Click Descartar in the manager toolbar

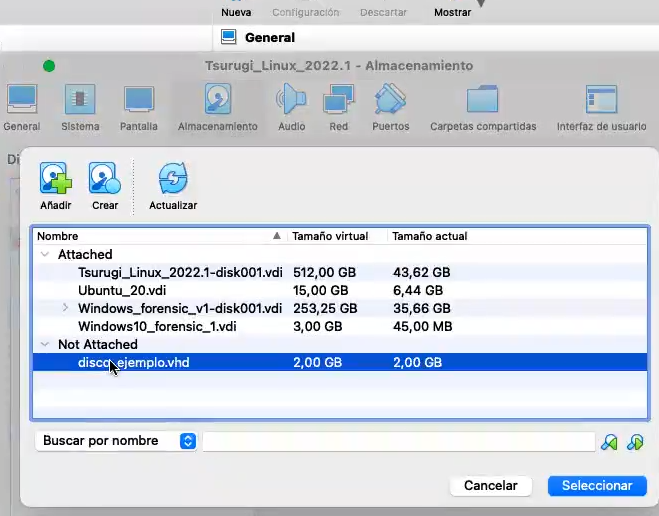pos(383,13)
